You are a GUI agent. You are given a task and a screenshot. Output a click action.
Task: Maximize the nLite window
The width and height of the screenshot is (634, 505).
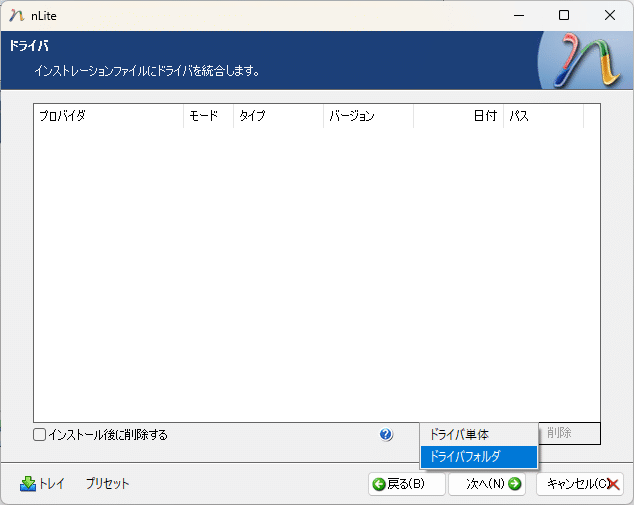[564, 16]
